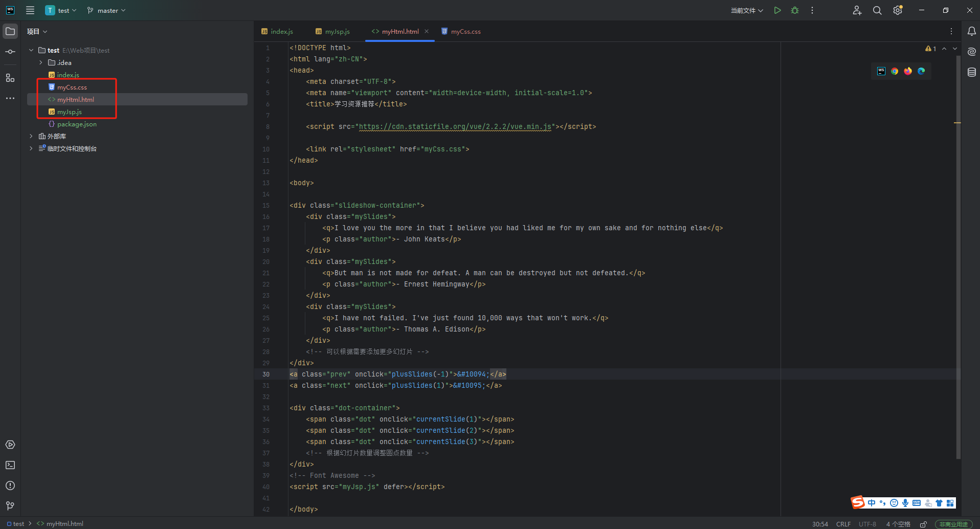The height and width of the screenshot is (529, 980).
Task: Open the Git tool window
Action: click(10, 505)
